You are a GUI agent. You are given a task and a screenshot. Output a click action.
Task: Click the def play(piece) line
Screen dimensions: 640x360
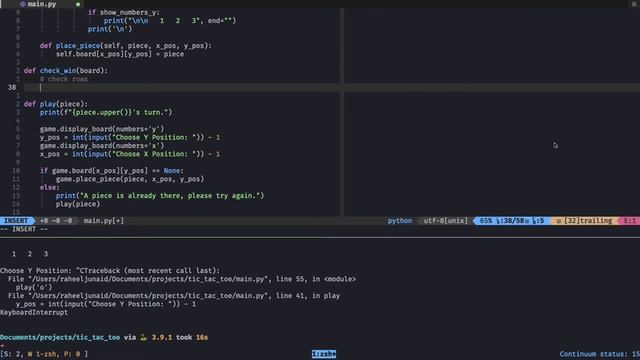(x=56, y=104)
